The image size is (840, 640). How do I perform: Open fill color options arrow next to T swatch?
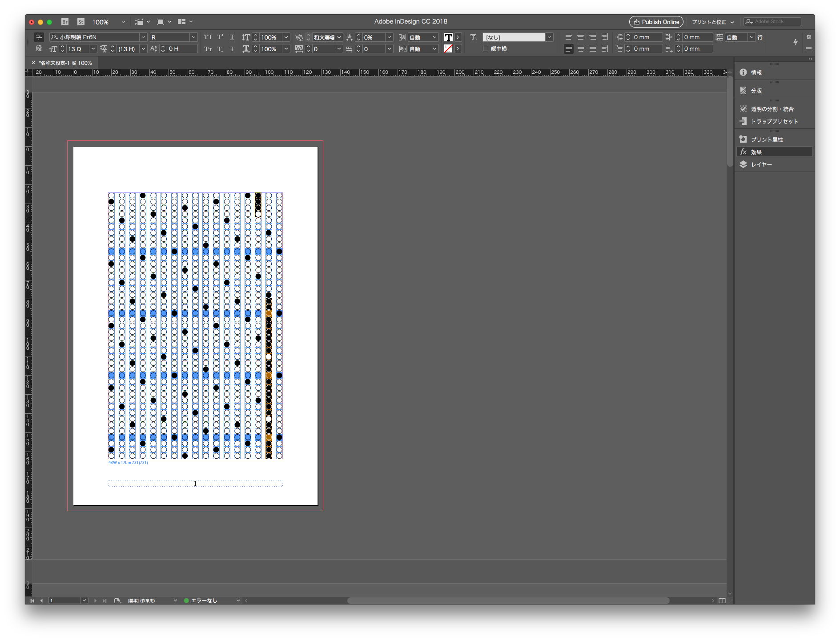(458, 37)
